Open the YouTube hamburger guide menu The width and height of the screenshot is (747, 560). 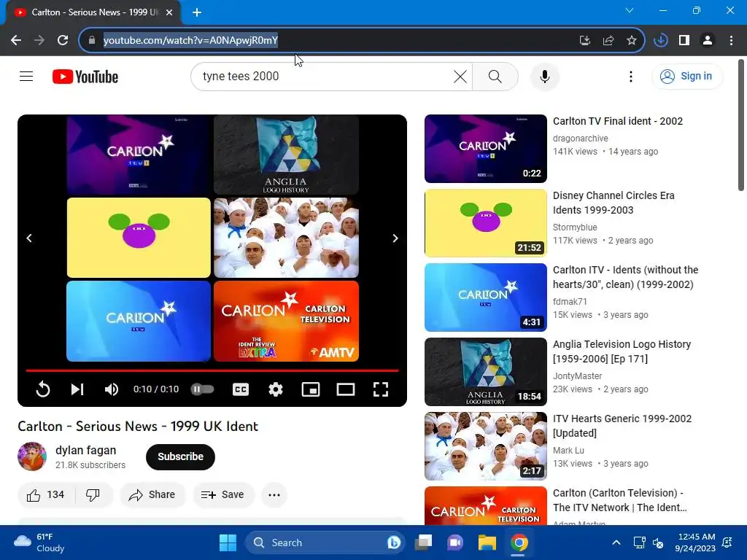26,76
